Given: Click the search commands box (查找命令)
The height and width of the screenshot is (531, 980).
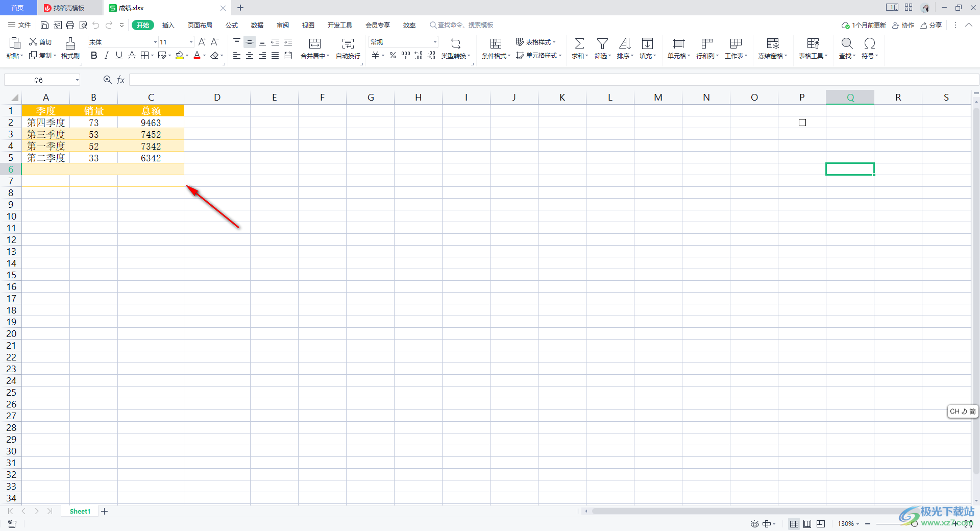Looking at the screenshot, I should (x=461, y=25).
